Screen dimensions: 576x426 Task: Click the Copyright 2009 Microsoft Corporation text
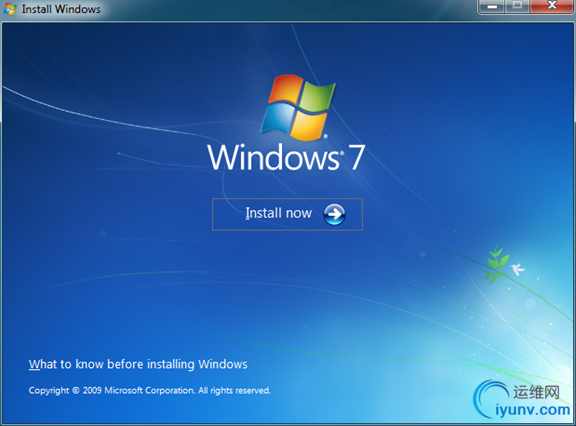click(x=150, y=390)
